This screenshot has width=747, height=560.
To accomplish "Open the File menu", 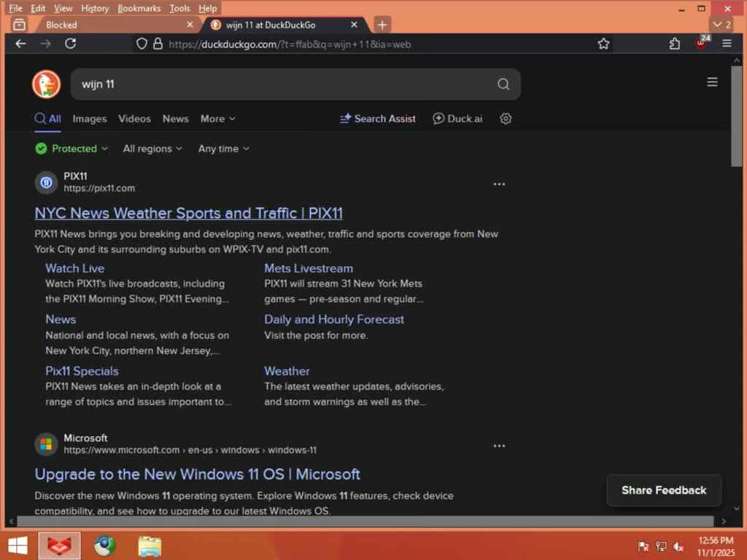I will 15,9.
